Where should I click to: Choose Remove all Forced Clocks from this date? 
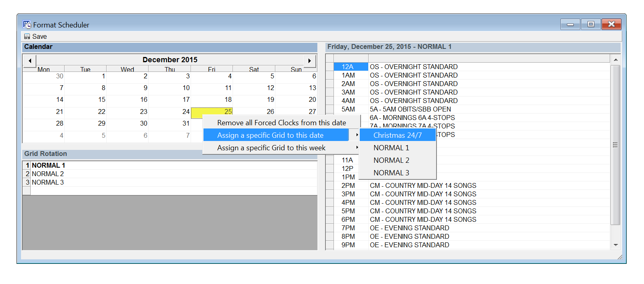(x=281, y=123)
